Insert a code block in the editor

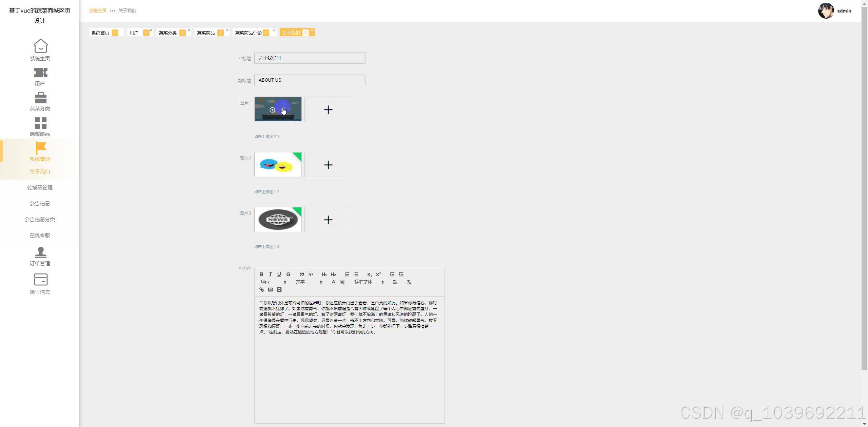pos(311,274)
